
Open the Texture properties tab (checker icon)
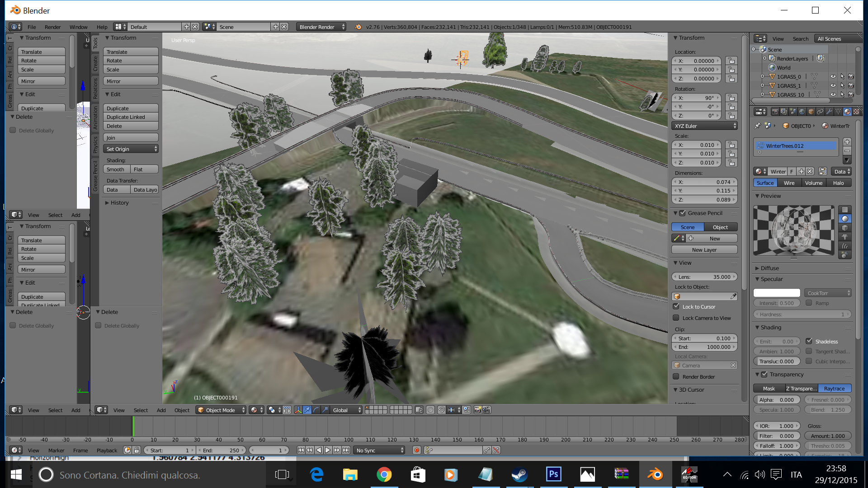click(x=856, y=112)
